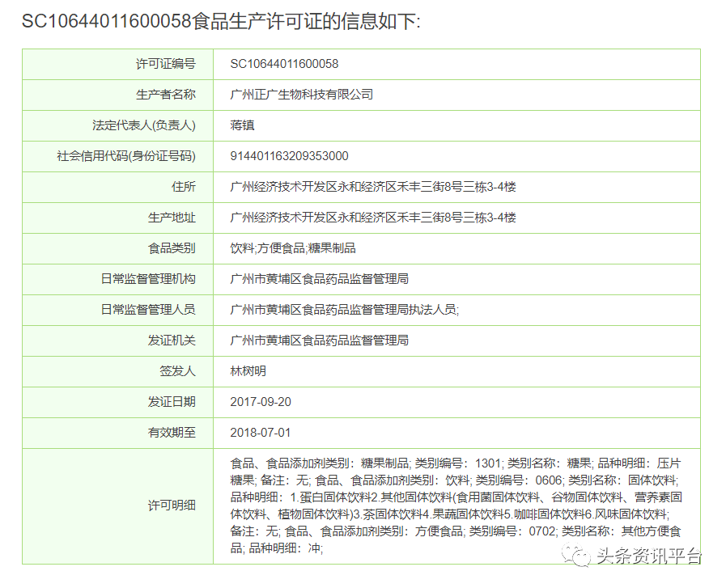Click the authority value in 发证机关 row

coord(320,341)
